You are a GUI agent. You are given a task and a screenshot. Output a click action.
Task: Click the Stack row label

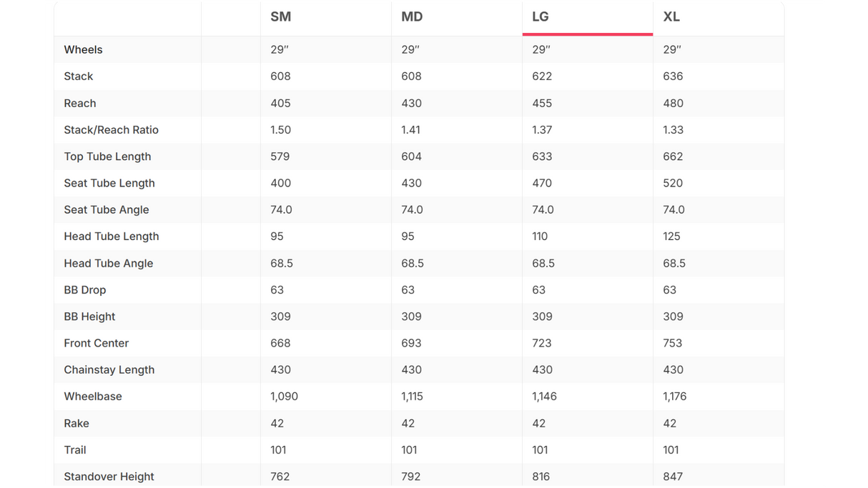pyautogui.click(x=79, y=76)
